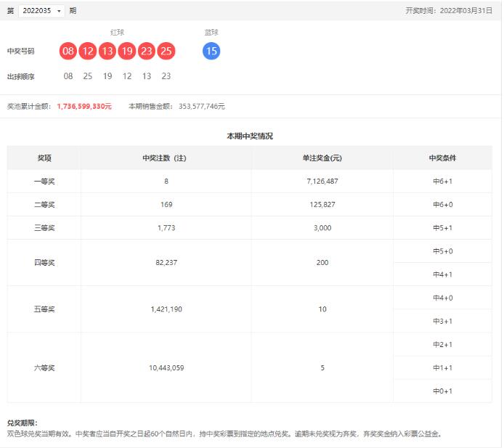504x448 pixels.
Task: Click the 中0+1 condition cell
Action: click(x=442, y=391)
